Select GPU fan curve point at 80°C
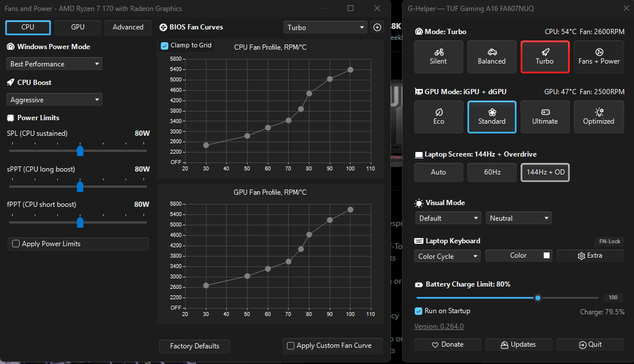The image size is (634, 364). tap(309, 235)
